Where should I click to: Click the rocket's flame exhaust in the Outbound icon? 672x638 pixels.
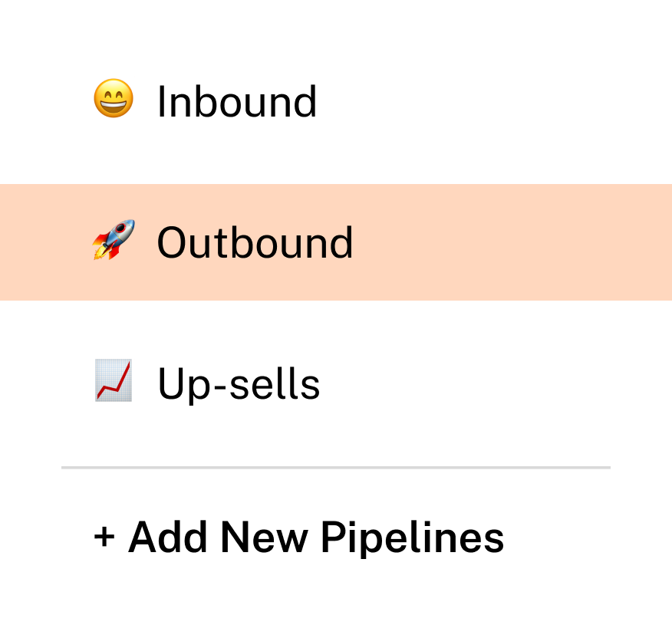(100, 253)
